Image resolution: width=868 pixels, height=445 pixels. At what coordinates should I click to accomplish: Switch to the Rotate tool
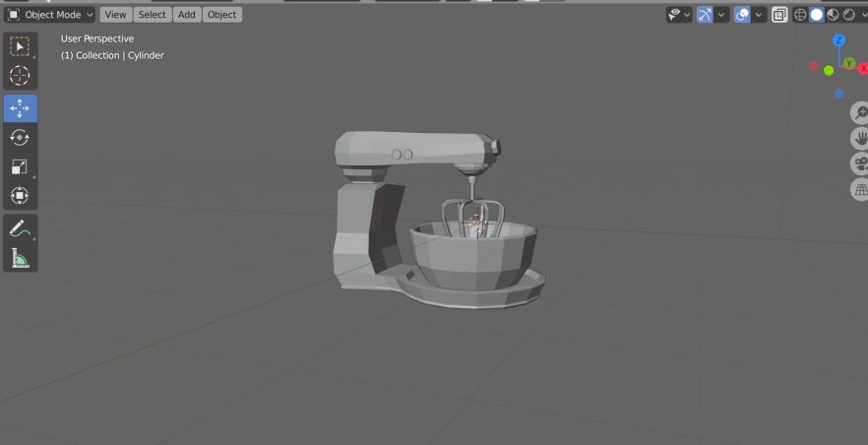[x=20, y=137]
